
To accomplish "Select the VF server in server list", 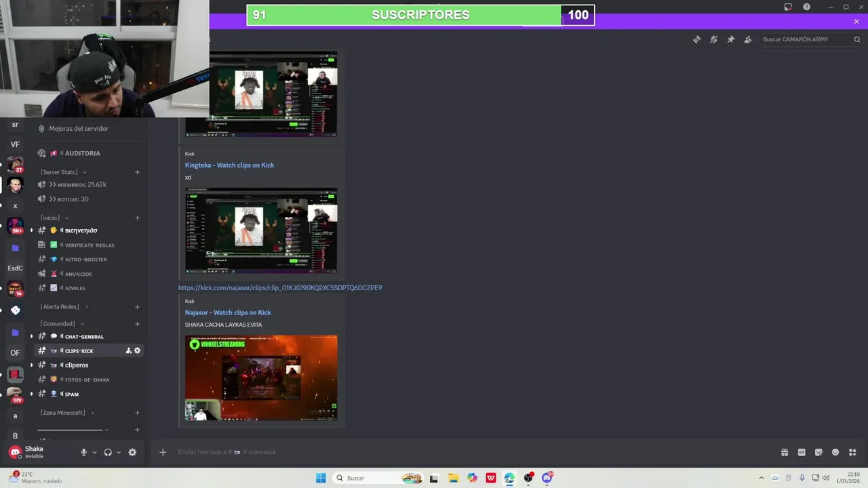I will [15, 144].
